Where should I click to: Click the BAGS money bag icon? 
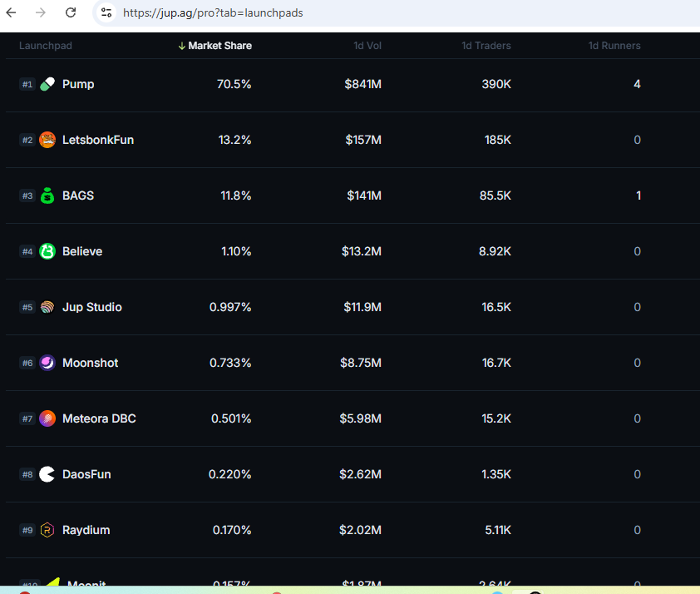point(47,196)
